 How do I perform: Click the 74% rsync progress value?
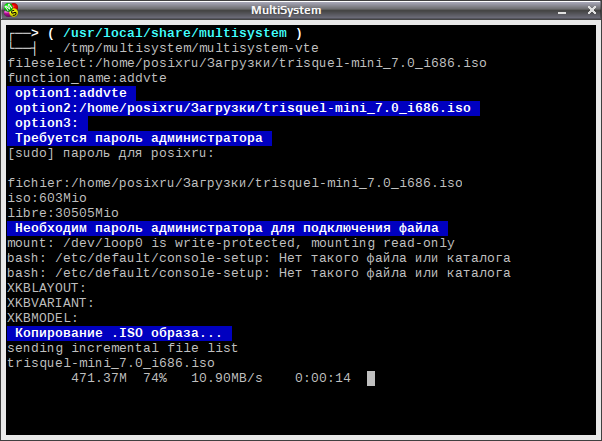[155, 378]
